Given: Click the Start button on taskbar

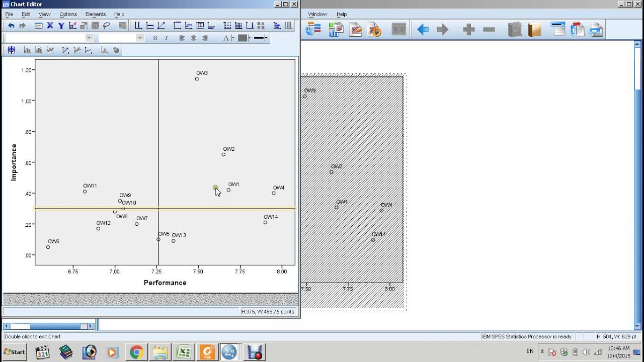Looking at the screenshot, I should tap(14, 352).
